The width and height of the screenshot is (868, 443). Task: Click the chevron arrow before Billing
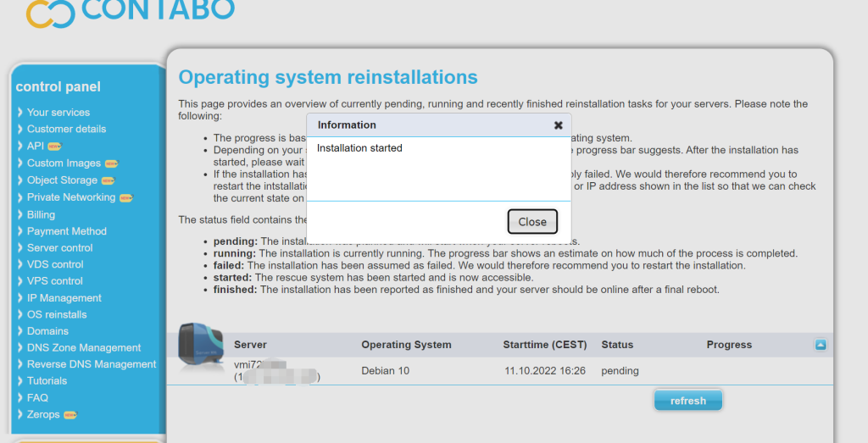click(20, 214)
